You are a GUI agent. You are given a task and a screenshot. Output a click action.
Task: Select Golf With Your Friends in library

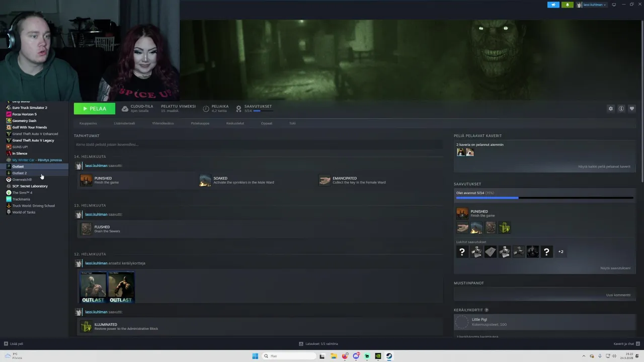coord(29,127)
